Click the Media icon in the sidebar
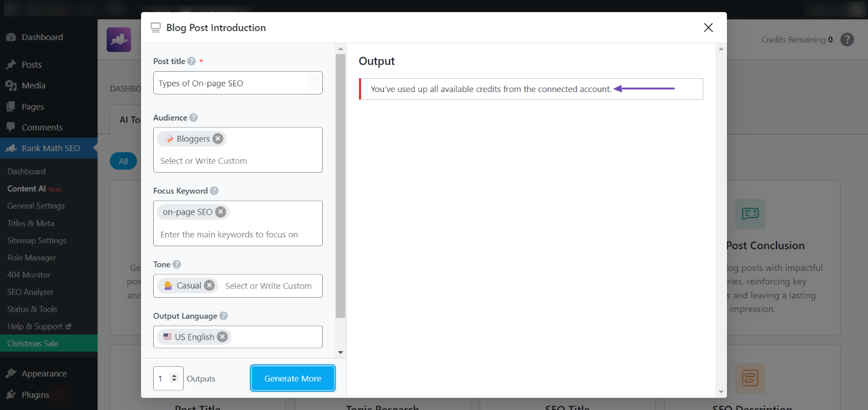 [x=11, y=86]
